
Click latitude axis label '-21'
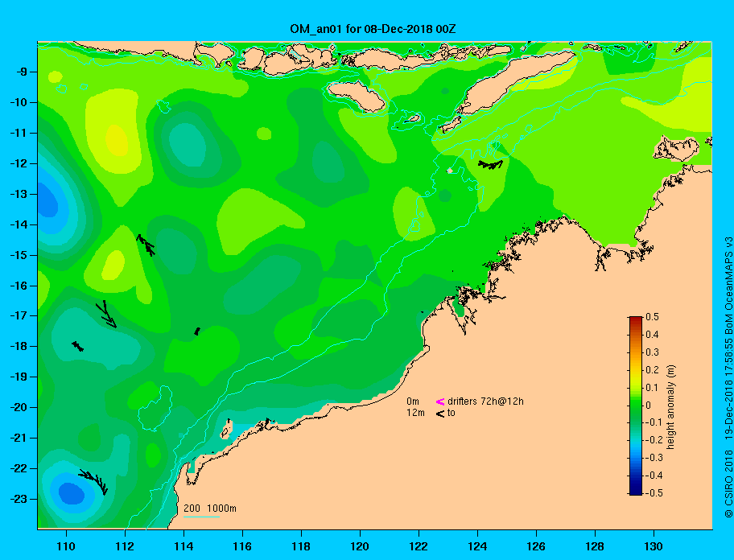pyautogui.click(x=19, y=439)
